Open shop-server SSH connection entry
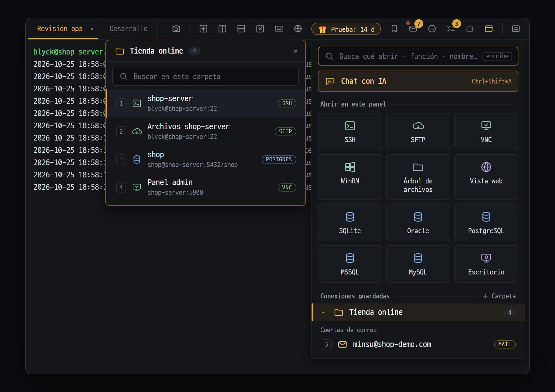 206,103
